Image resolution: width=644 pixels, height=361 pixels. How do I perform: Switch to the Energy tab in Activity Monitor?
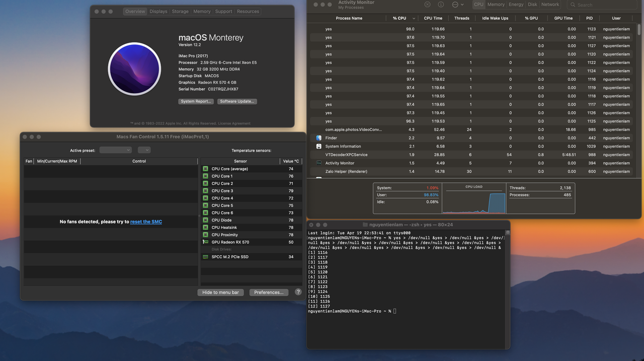click(x=516, y=5)
